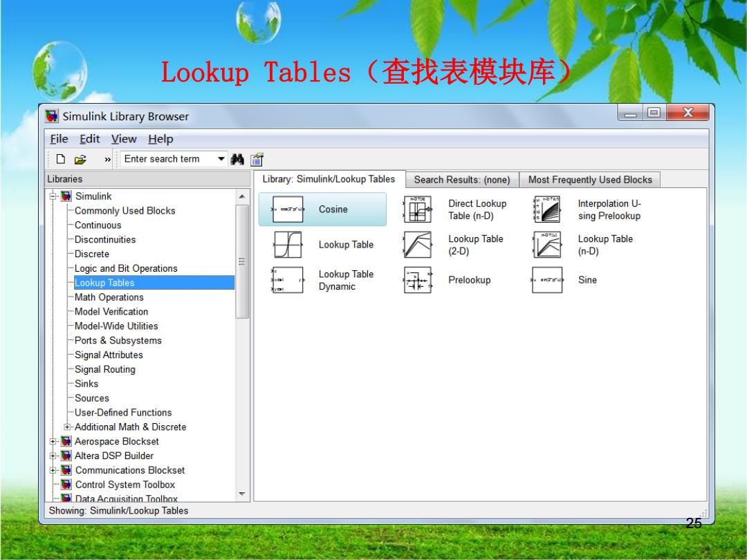The image size is (747, 560).
Task: Select the Direct Lookup Table (n-D) icon
Action: (417, 209)
